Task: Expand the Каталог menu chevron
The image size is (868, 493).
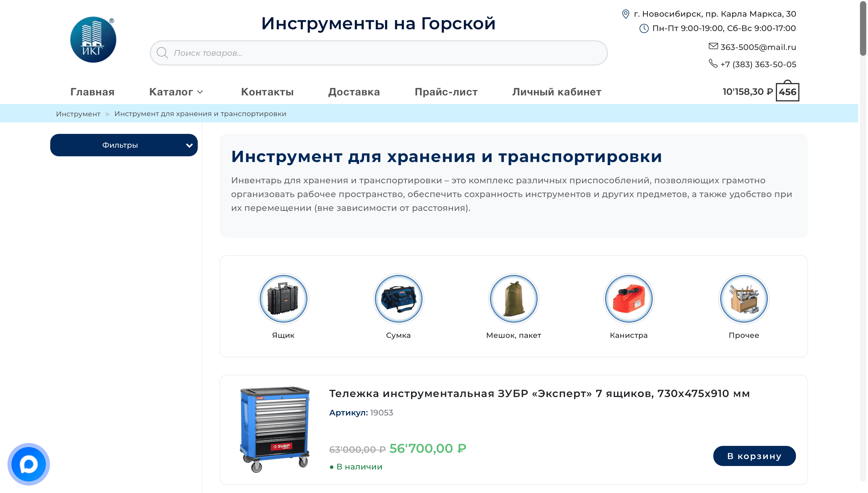Action: [x=200, y=92]
